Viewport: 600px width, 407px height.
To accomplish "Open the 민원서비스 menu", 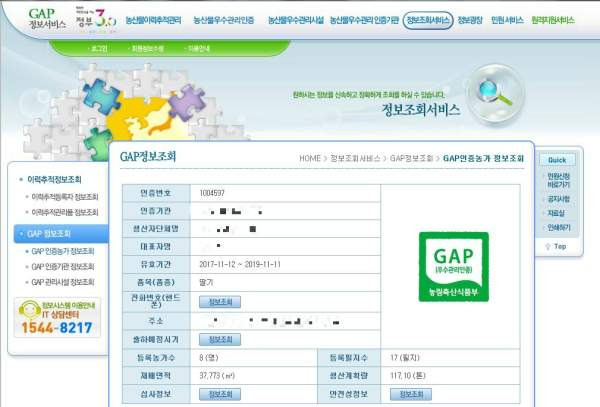I will [x=507, y=20].
